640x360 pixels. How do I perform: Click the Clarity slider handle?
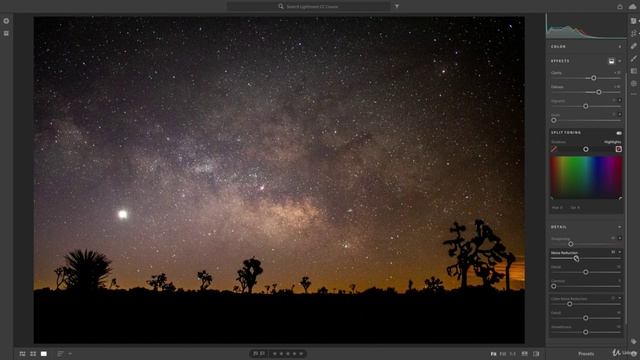[594, 78]
